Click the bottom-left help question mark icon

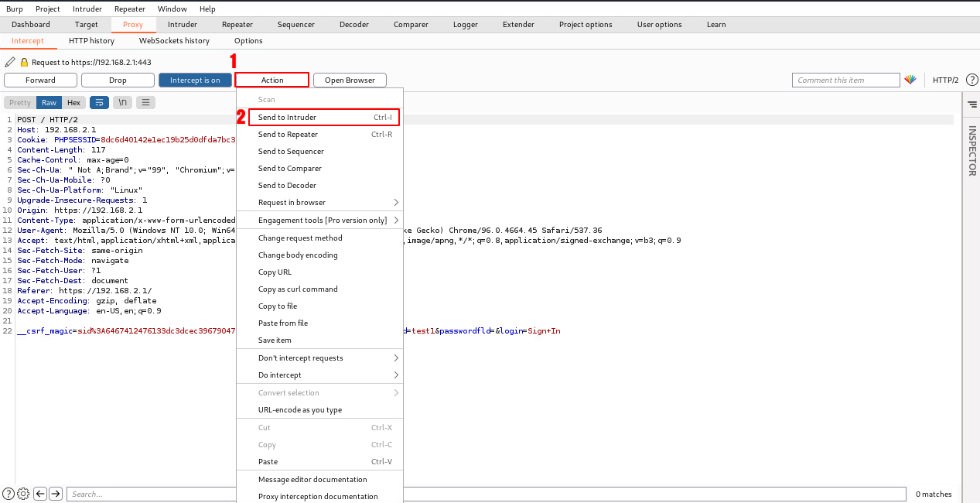pyautogui.click(x=9, y=494)
